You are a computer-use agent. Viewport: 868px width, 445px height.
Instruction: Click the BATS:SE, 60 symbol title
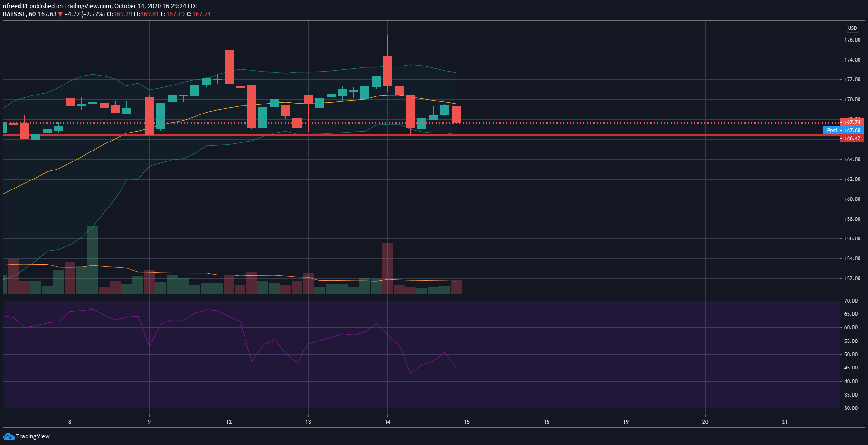point(19,14)
